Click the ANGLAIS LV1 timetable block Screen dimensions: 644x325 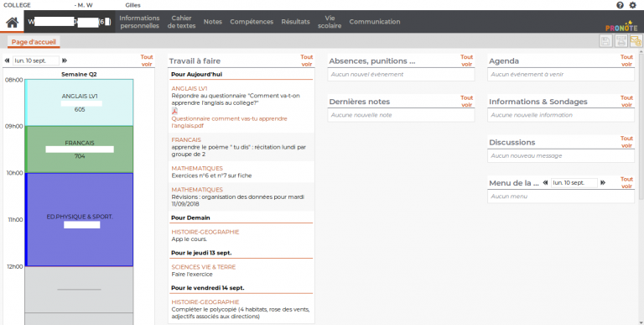pos(80,102)
